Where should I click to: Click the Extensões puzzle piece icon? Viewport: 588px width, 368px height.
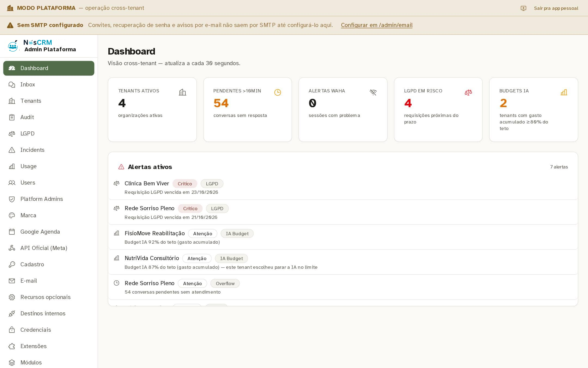point(12,346)
